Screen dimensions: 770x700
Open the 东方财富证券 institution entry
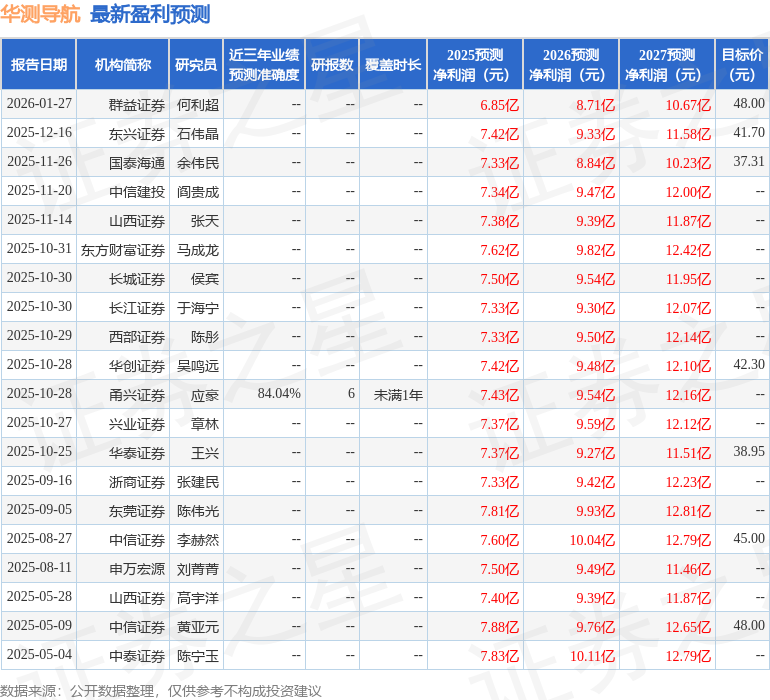click(x=123, y=250)
